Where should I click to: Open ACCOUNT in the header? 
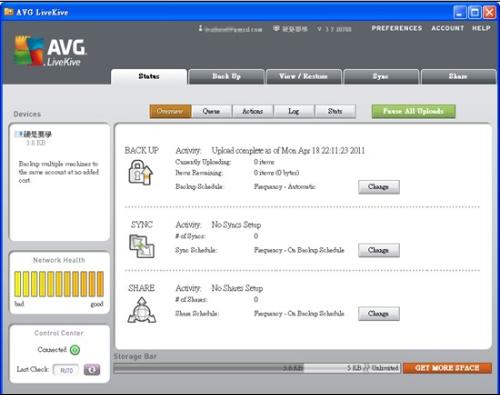[448, 28]
